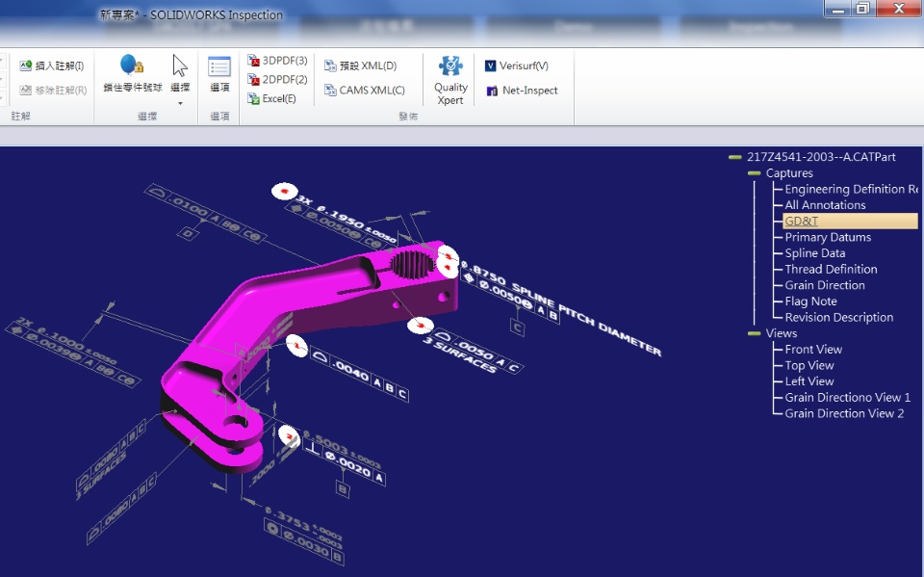The image size is (924, 577).
Task: Select the balloon beside the 3X Ø.1950 callout
Action: point(285,191)
